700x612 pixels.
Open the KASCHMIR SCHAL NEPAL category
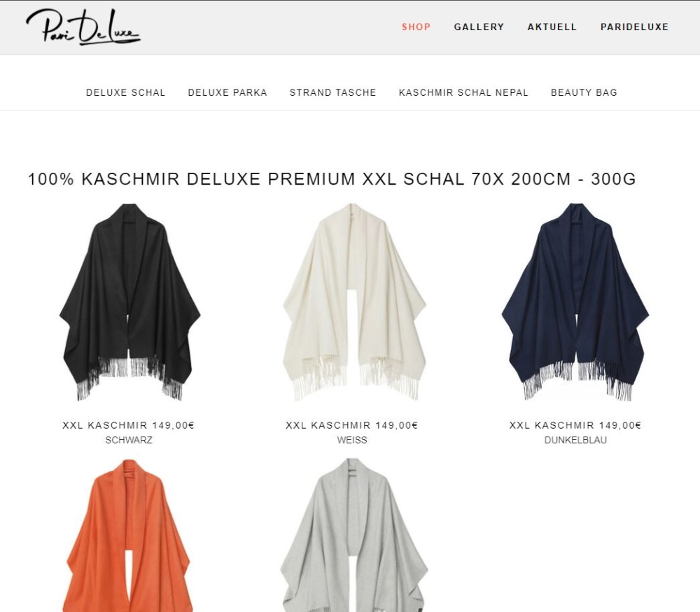tap(463, 92)
